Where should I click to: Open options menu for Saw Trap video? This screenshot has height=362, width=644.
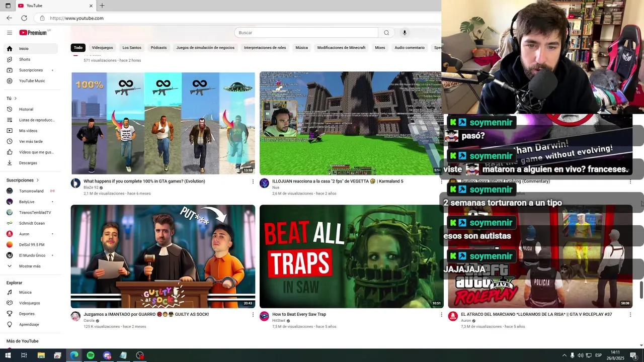pyautogui.click(x=441, y=315)
